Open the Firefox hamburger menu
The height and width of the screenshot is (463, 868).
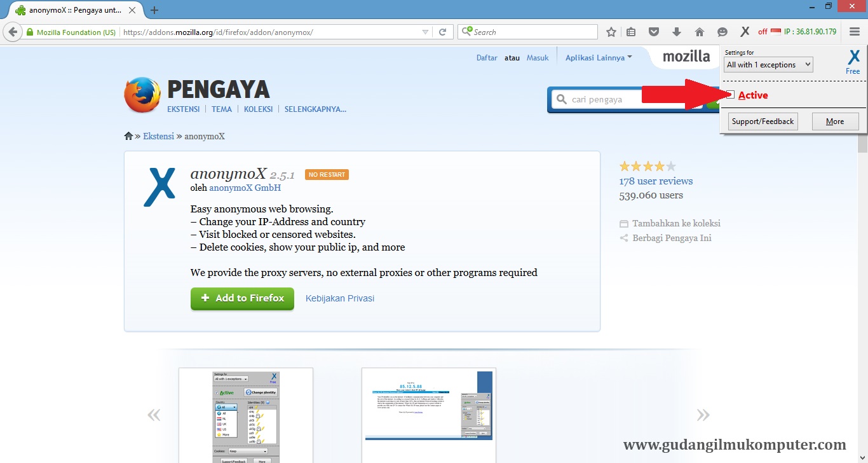(855, 32)
